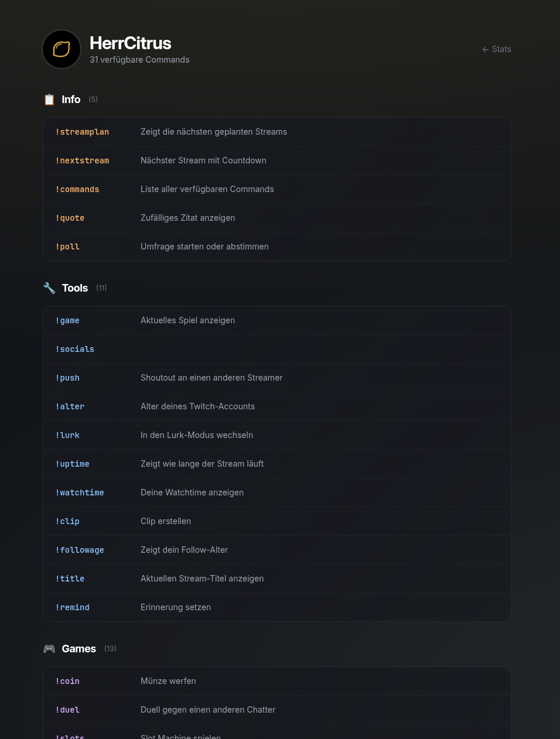Click the wrench icon beside Tools

coord(49,288)
